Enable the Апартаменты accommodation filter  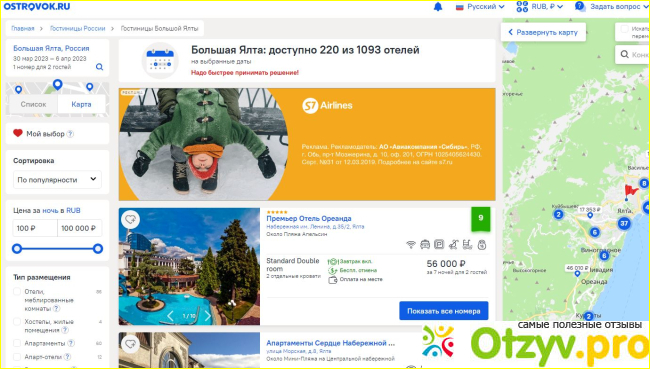(17, 343)
